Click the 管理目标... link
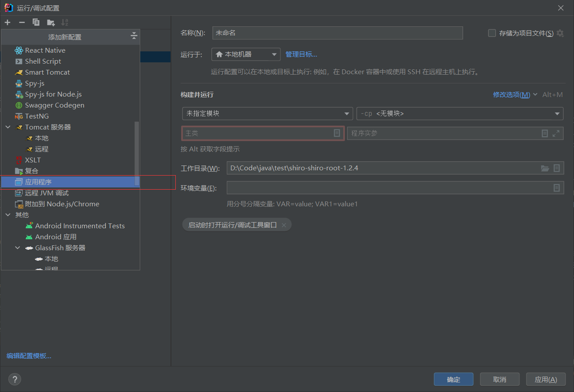 [302, 54]
